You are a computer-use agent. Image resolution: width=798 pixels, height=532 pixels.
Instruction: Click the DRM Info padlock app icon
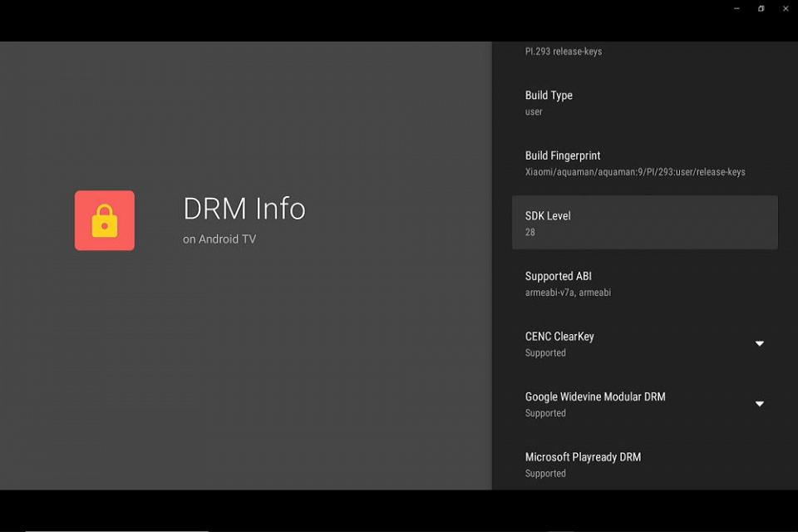click(105, 220)
